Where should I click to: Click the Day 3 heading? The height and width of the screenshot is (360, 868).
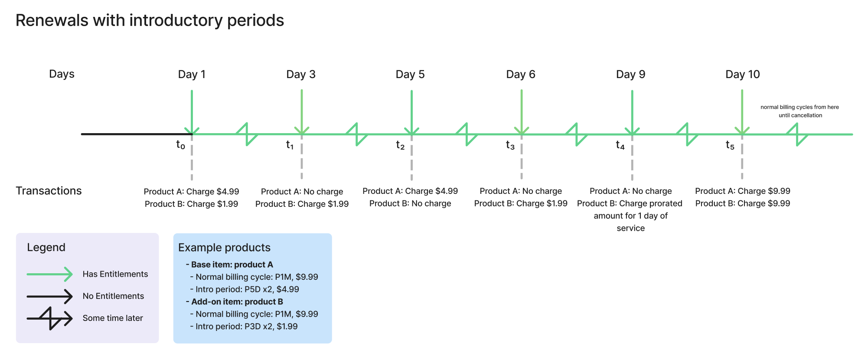tap(301, 75)
